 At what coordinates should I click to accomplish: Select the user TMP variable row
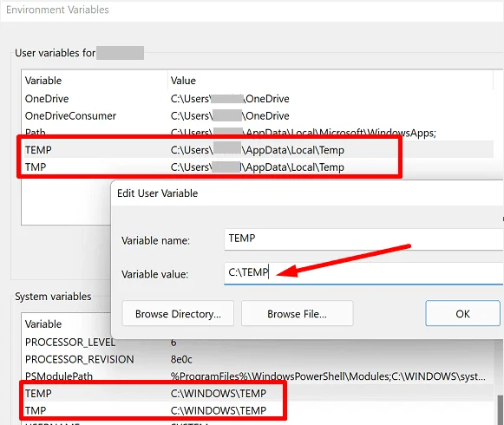(259, 167)
